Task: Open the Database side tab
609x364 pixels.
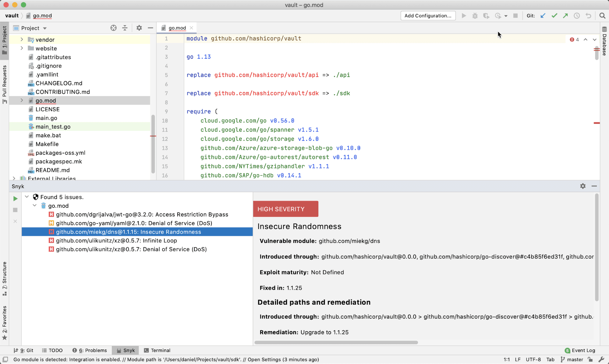Action: (604, 41)
